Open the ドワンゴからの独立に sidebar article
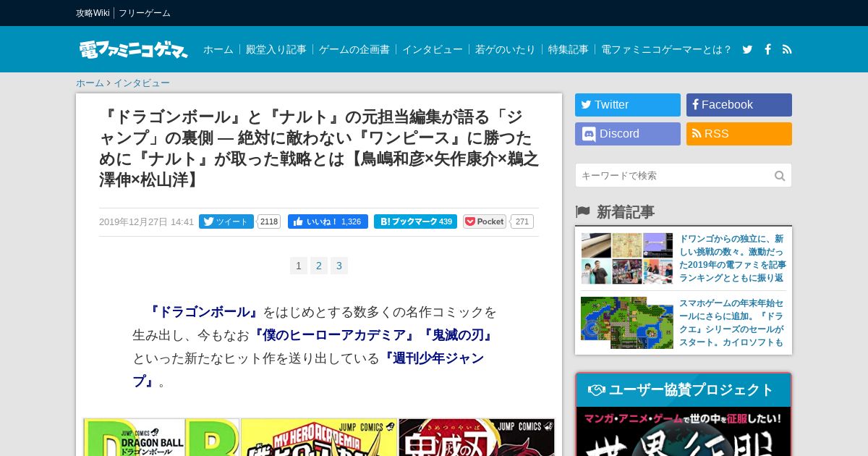 (733, 258)
